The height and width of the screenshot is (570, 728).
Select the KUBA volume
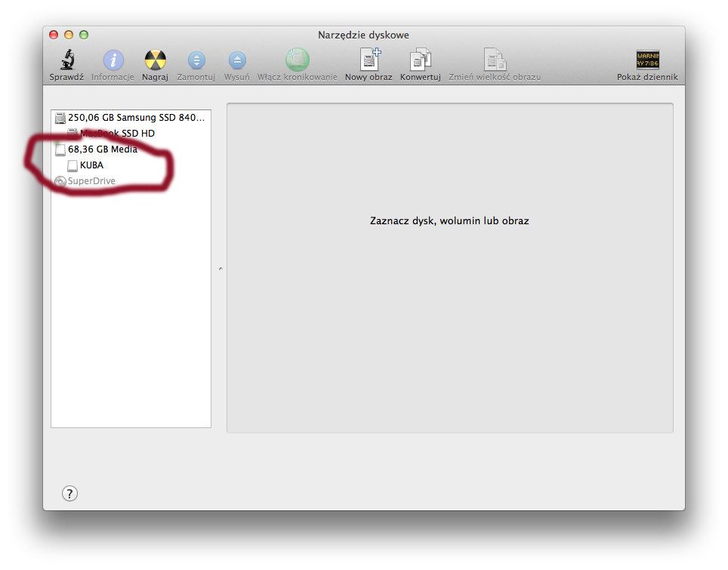pyautogui.click(x=91, y=165)
